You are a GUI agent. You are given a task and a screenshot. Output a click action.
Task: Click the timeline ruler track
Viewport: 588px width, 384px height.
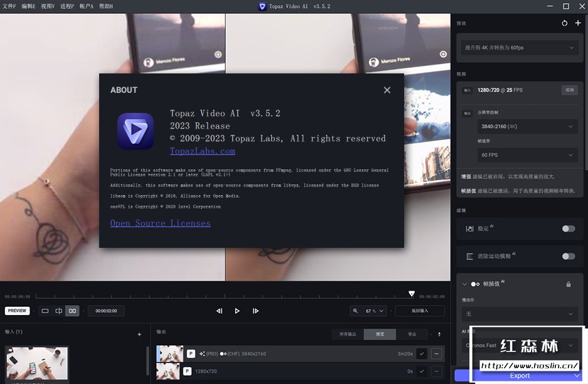[x=225, y=296]
